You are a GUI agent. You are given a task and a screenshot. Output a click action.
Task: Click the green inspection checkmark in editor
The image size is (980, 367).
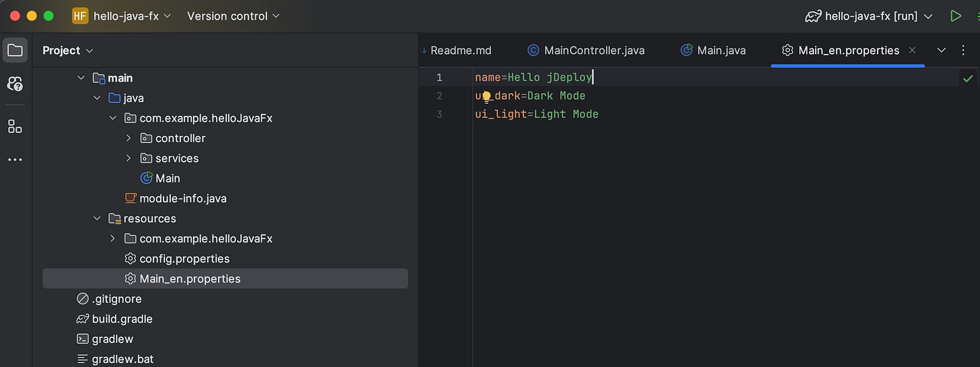coord(967,78)
